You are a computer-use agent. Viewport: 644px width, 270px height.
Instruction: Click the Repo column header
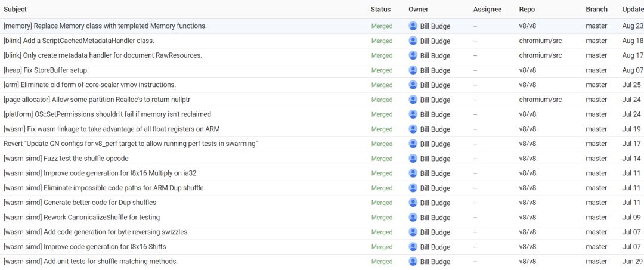click(527, 9)
